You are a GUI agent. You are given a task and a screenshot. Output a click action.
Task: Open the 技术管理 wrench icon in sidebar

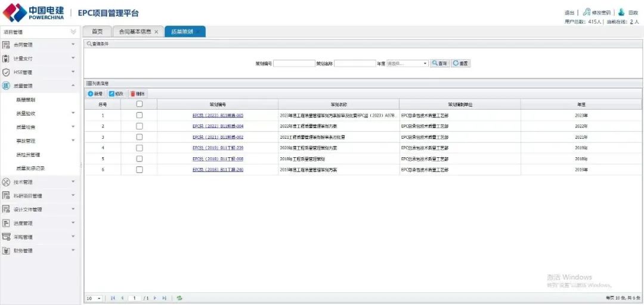(x=7, y=182)
